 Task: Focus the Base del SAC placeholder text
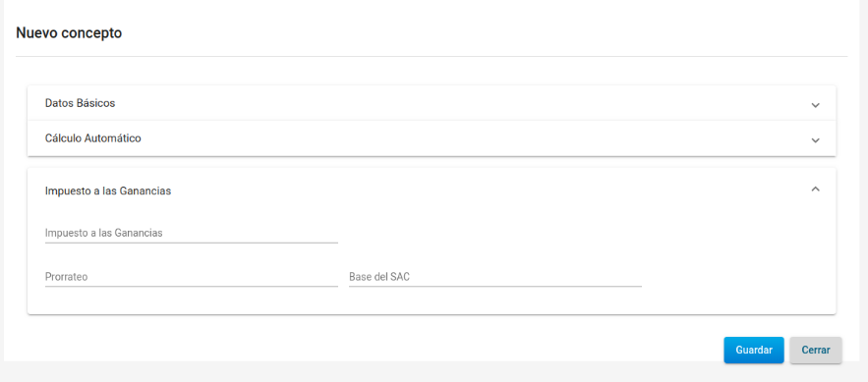[379, 277]
